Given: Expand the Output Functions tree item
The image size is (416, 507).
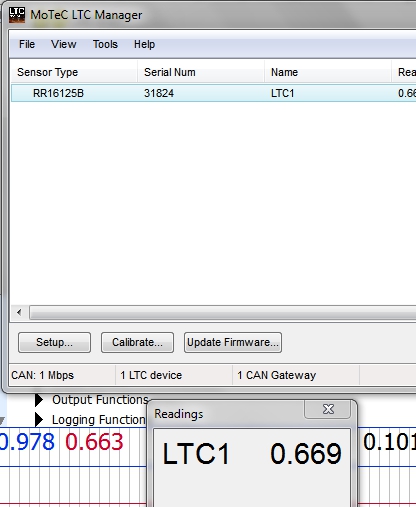Looking at the screenshot, I should click(x=39, y=400).
